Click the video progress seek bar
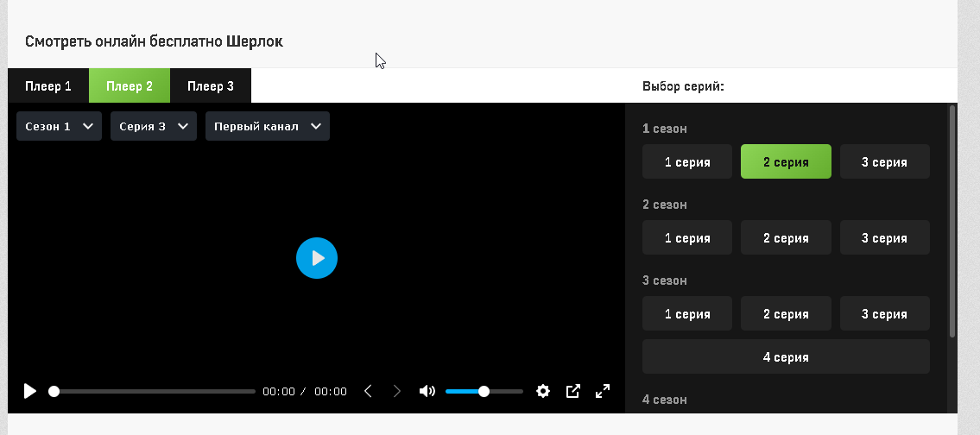980x435 pixels. click(x=152, y=391)
